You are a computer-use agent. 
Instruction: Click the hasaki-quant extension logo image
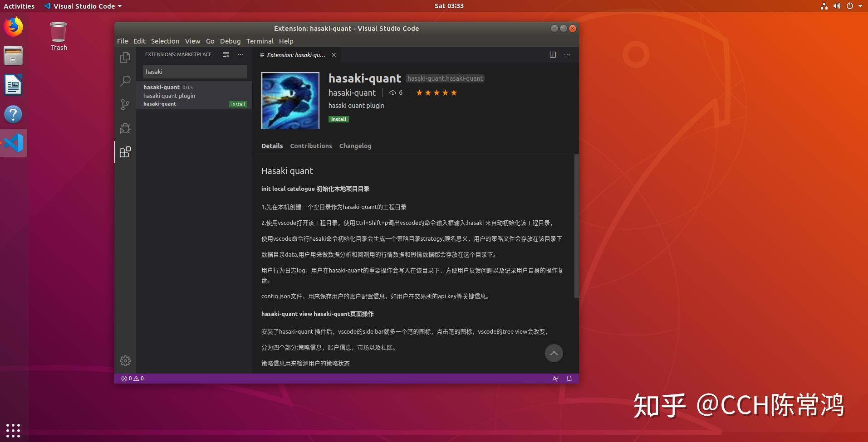(290, 101)
